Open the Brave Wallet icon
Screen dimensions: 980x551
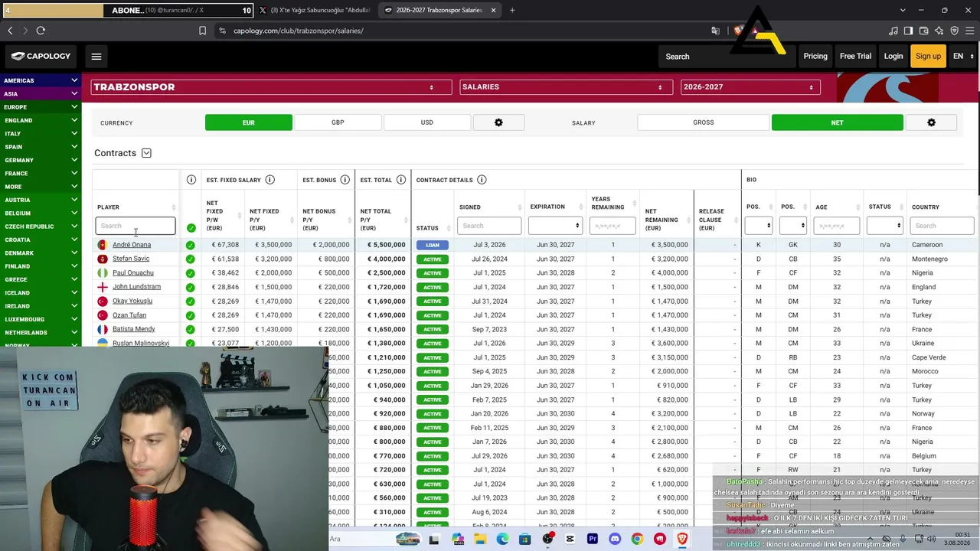pyautogui.click(x=923, y=31)
